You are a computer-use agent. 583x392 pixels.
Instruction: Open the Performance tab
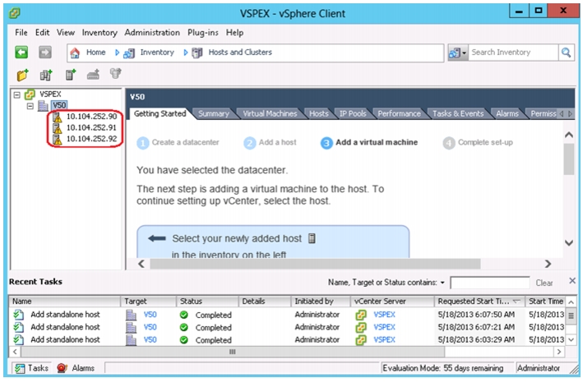[399, 113]
